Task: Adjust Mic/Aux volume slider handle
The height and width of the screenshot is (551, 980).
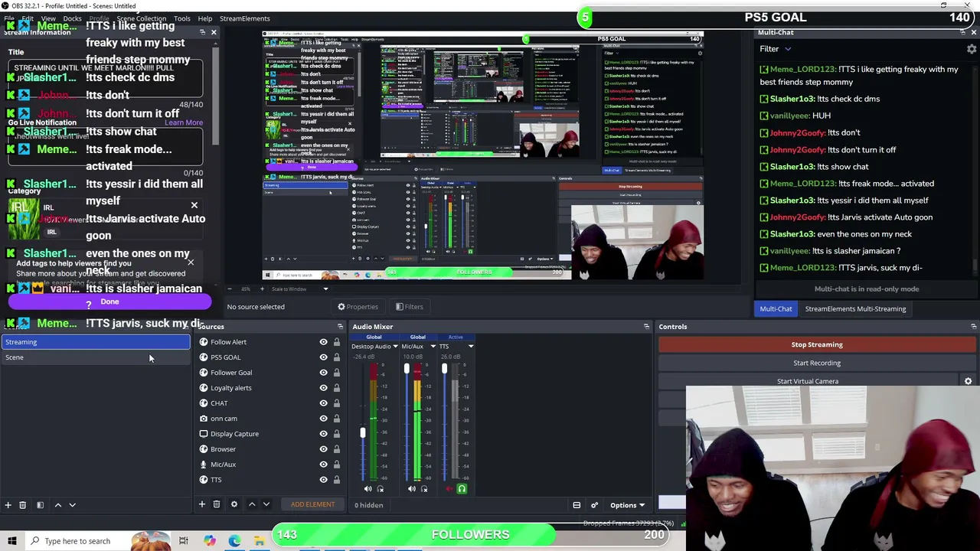Action: [x=407, y=370]
